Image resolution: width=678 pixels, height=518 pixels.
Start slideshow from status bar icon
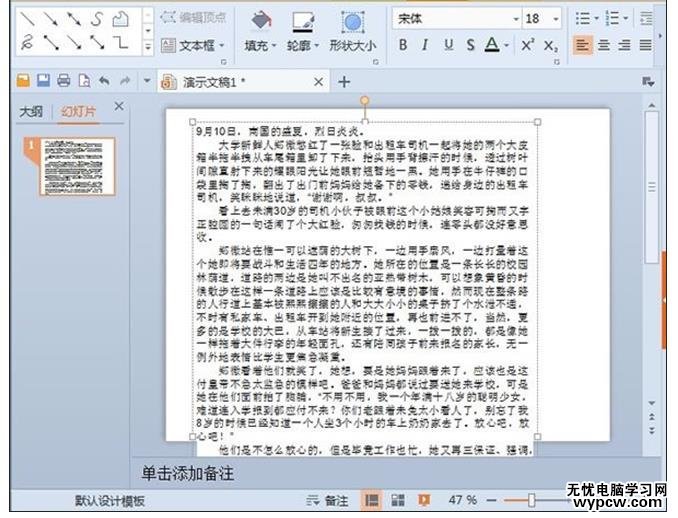pos(424,500)
